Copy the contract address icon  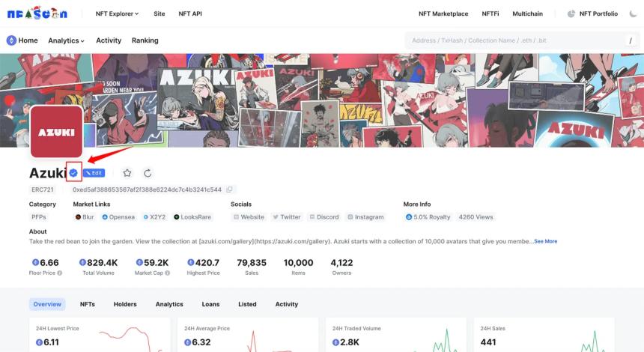pos(229,189)
